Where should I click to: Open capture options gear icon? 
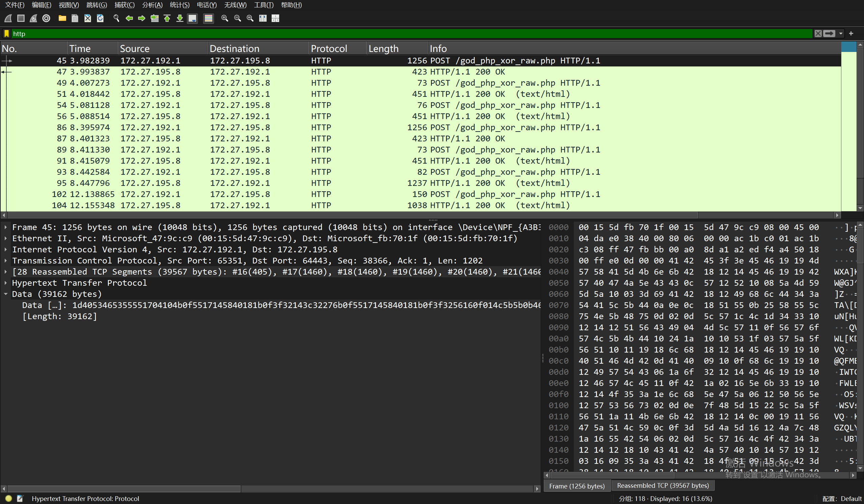(x=46, y=18)
